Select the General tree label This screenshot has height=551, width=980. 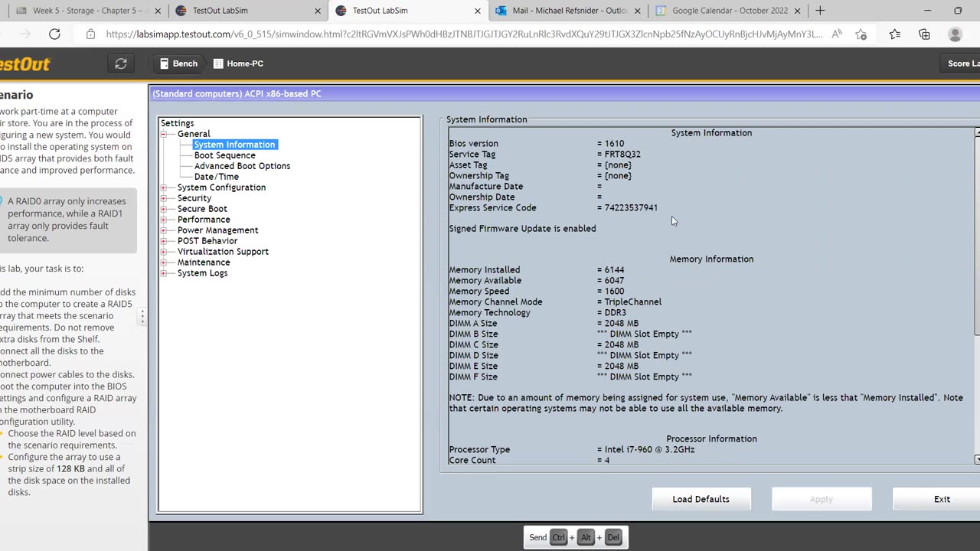click(x=194, y=134)
